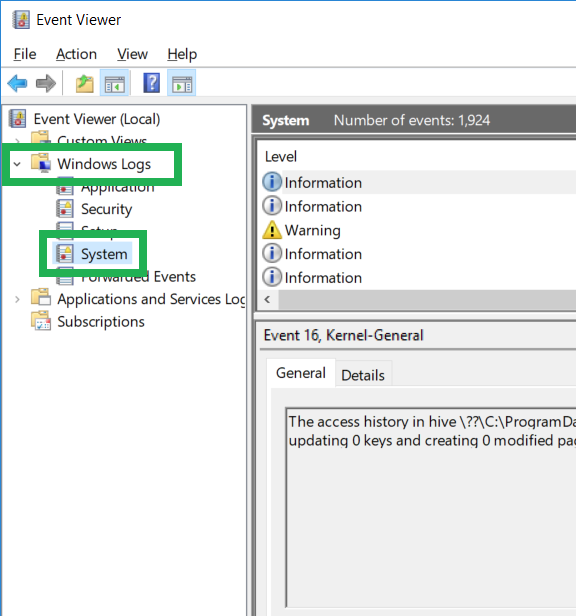Click the System log icon
Screen dimensions: 576x616
[x=64, y=254]
